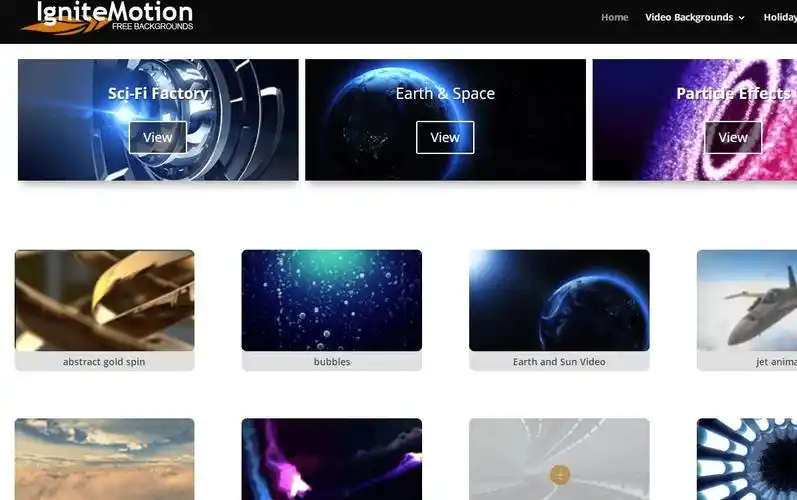Click the orange plus icon on tunnel thumbnail
The width and height of the screenshot is (797, 500).
click(x=560, y=475)
